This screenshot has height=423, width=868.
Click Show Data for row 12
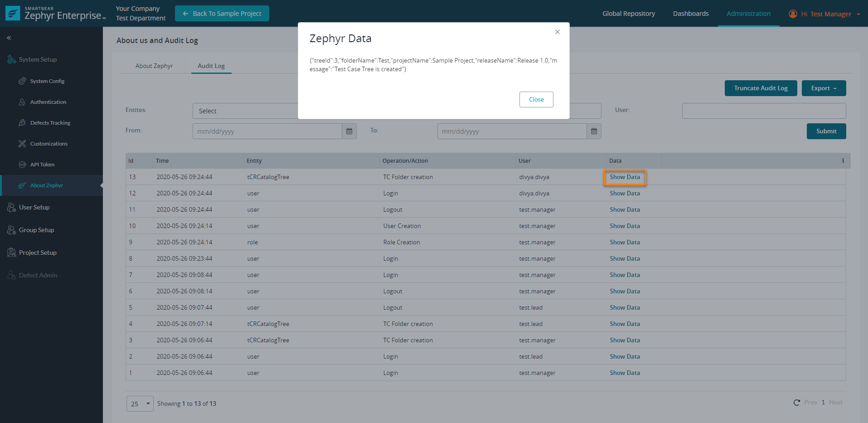click(x=625, y=194)
